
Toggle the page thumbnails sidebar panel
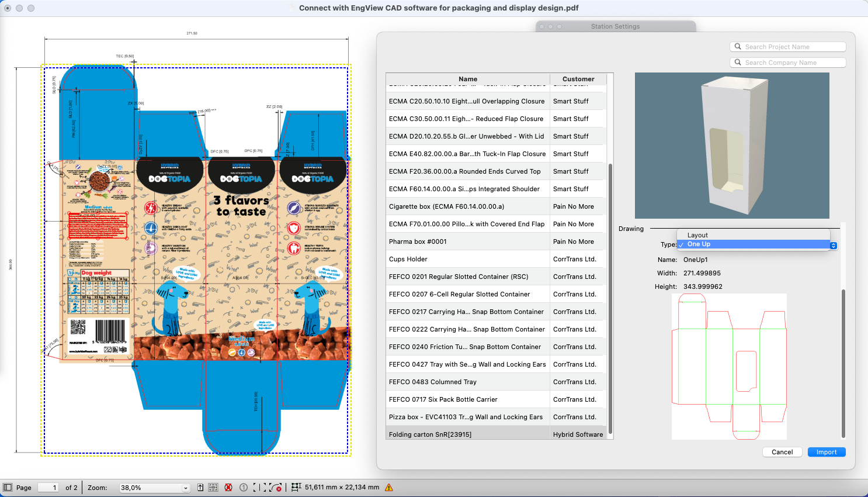[8, 487]
